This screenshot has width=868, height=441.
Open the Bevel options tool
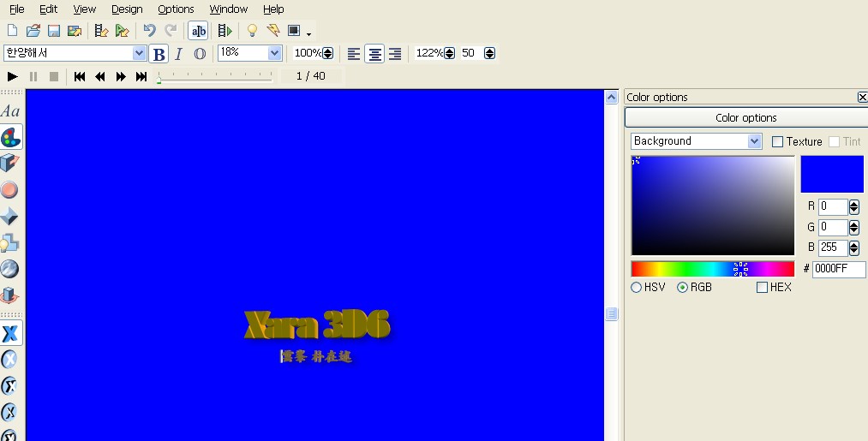(10, 217)
